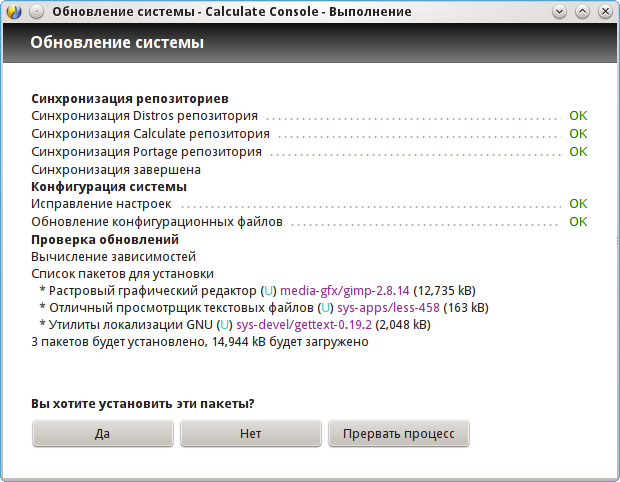Click Список пакетов для установки line
620x482 pixels.
click(123, 274)
